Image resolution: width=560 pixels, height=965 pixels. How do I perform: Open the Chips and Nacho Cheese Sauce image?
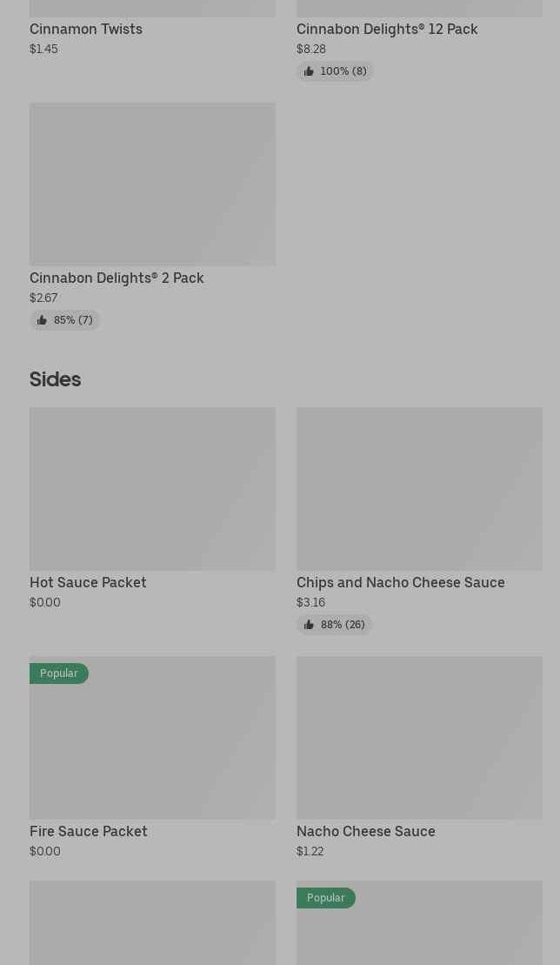point(419,488)
